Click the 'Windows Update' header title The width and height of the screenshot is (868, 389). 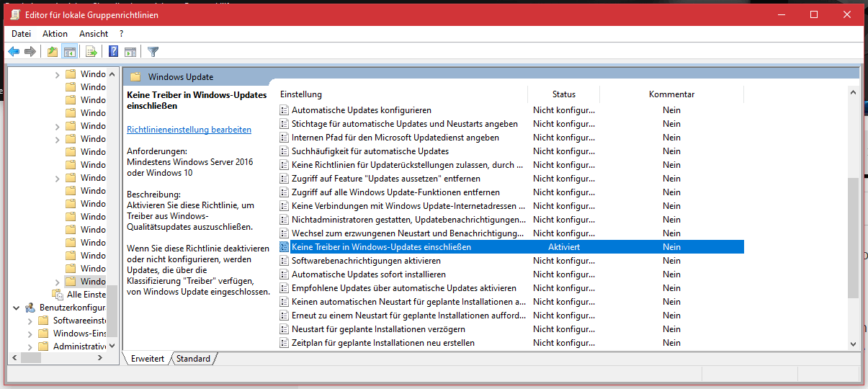tap(181, 77)
